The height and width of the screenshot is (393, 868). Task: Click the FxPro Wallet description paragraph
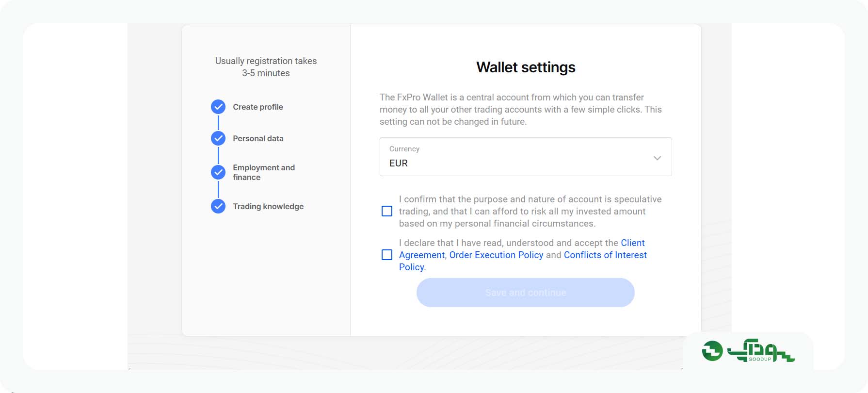[x=521, y=109]
